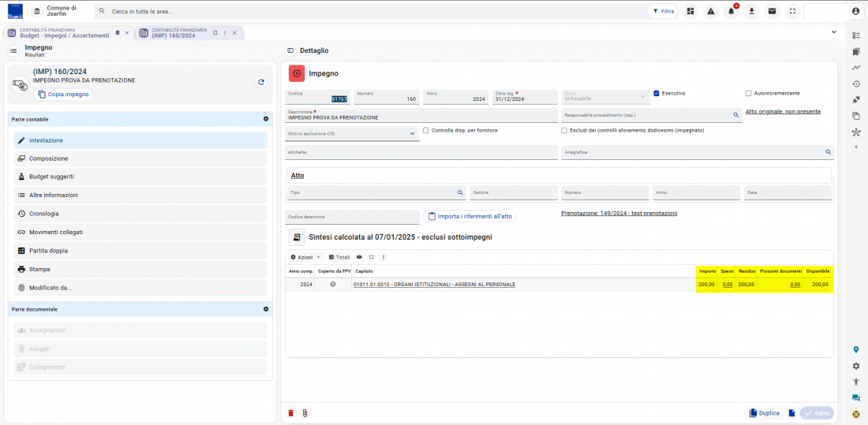868x425 pixels.
Task: Open Composizione in the left menu
Action: coord(140,158)
